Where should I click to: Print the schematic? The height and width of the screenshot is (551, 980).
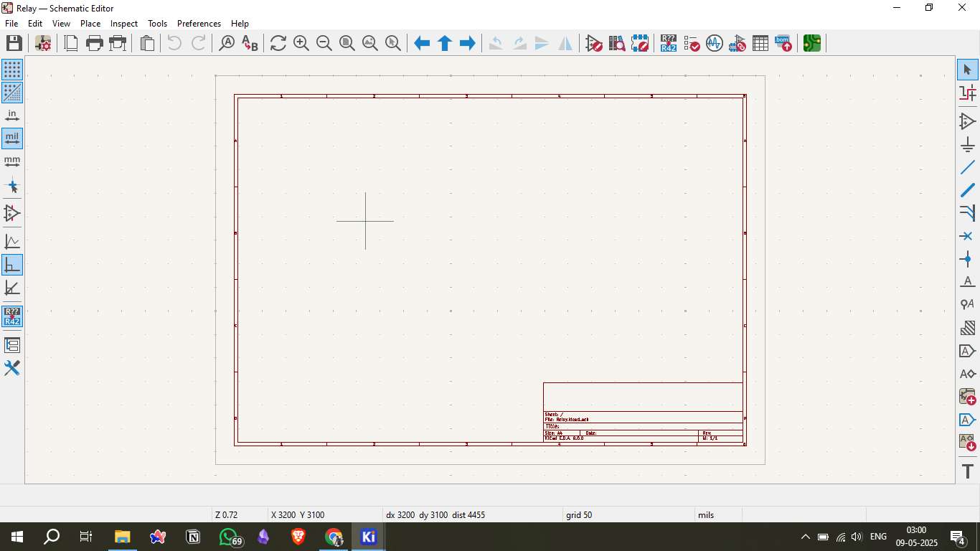[95, 43]
